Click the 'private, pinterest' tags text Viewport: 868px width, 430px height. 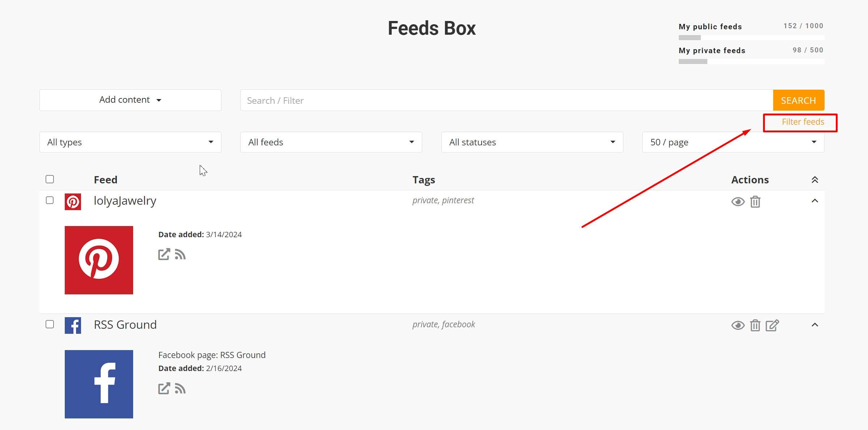pos(443,200)
